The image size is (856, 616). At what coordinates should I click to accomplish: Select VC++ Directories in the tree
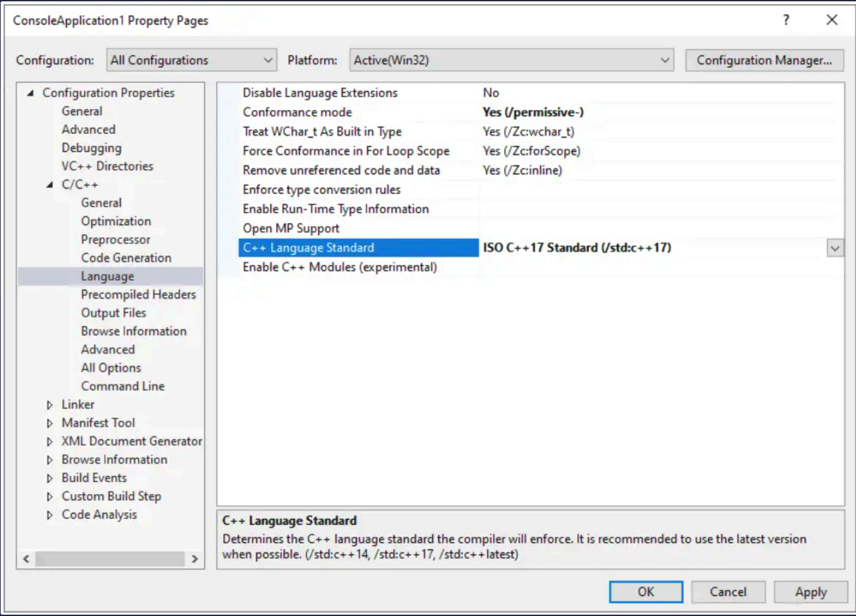point(107,166)
